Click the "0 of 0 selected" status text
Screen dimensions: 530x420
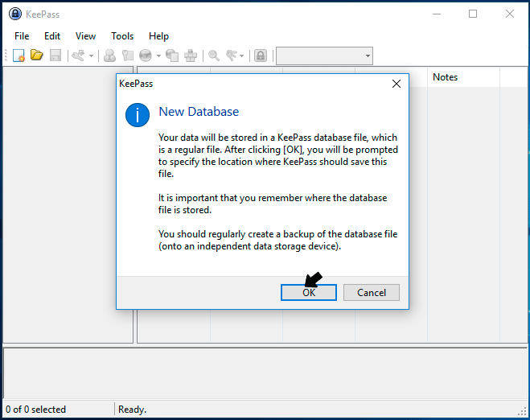click(x=35, y=410)
